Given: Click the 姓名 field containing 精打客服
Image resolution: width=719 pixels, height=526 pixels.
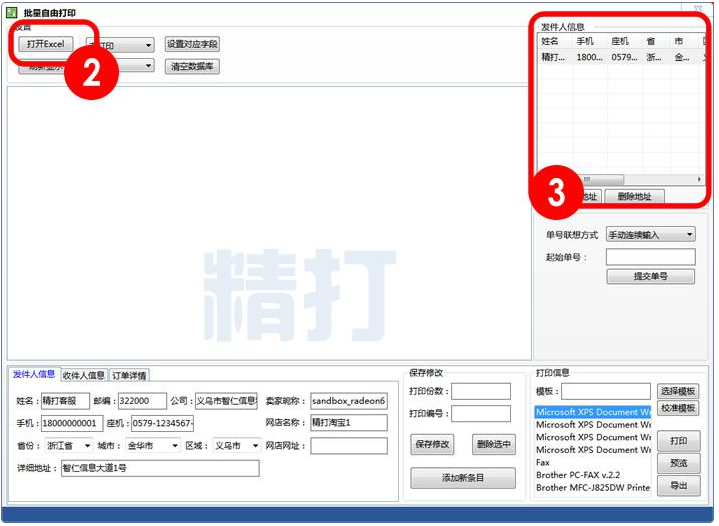Looking at the screenshot, I should [x=65, y=401].
